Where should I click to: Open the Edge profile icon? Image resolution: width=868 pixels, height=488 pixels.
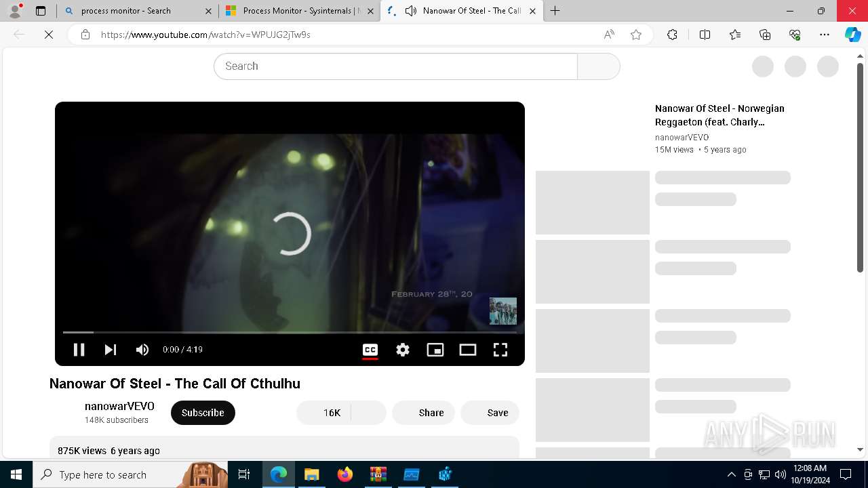pos(15,11)
